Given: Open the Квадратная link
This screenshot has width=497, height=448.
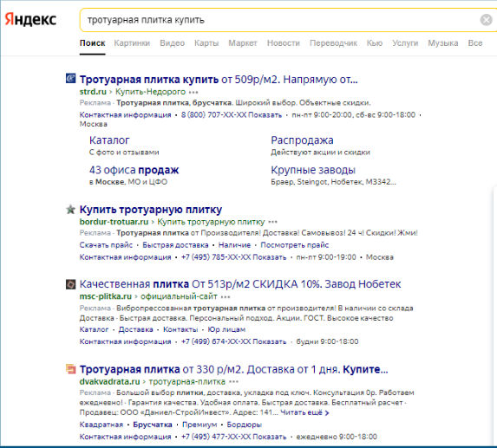Looking at the screenshot, I should coord(101,425).
